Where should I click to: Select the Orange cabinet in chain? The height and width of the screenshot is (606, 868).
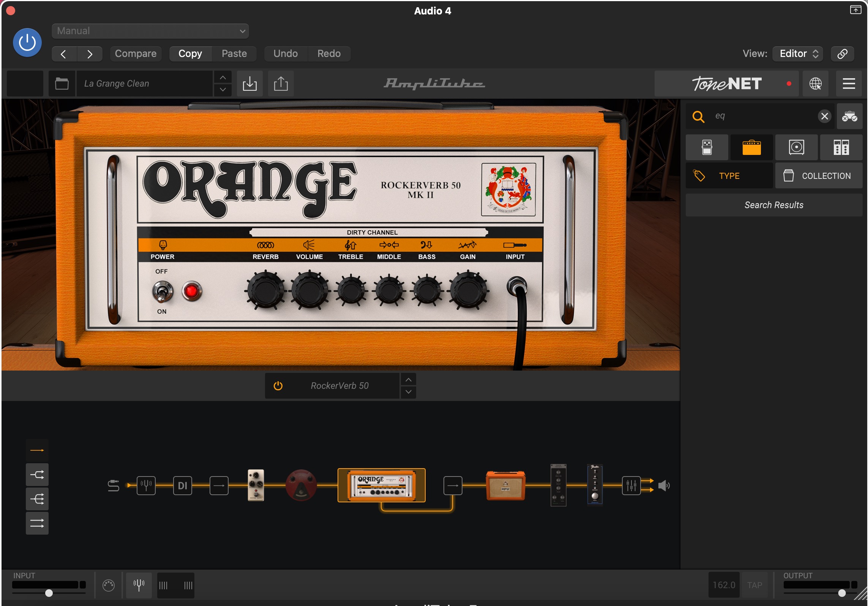[506, 486]
